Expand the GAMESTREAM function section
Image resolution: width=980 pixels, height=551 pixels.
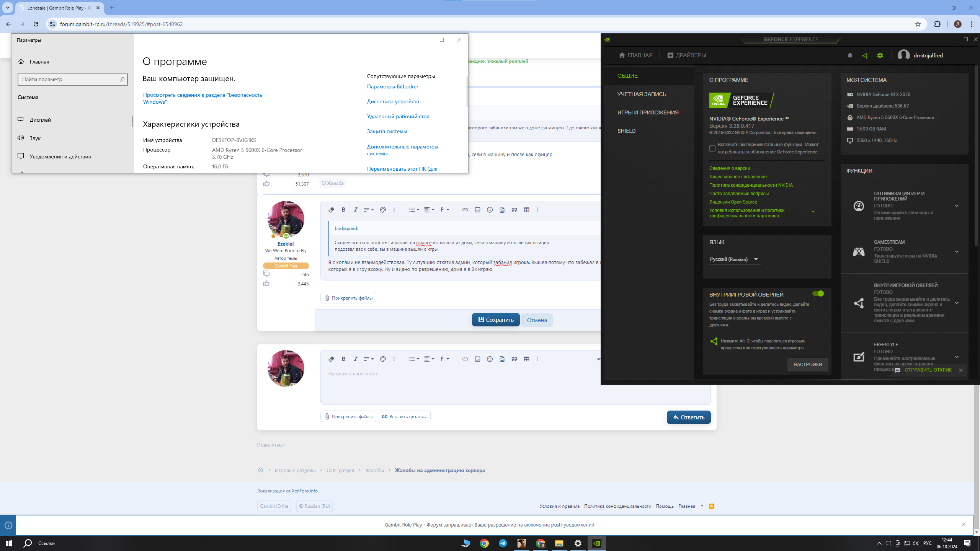point(956,251)
